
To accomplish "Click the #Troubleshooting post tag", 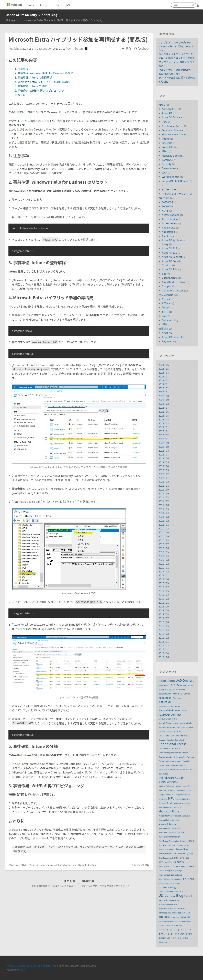I will pos(87,865).
